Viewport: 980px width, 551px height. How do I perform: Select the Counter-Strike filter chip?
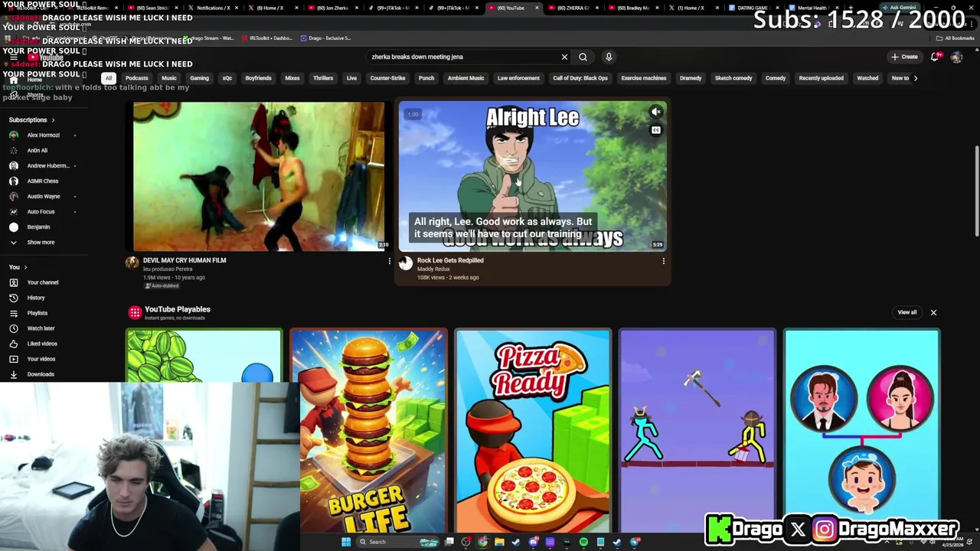387,78
